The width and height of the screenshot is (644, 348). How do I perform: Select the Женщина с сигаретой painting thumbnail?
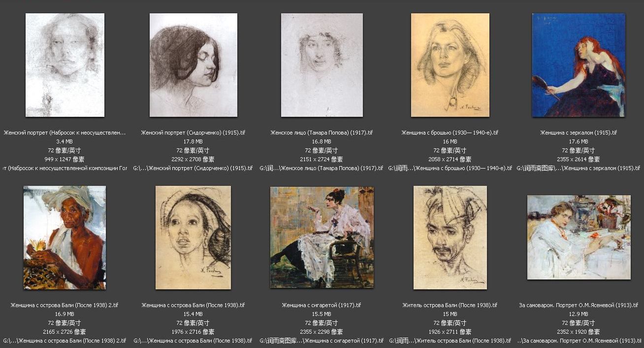pyautogui.click(x=322, y=238)
